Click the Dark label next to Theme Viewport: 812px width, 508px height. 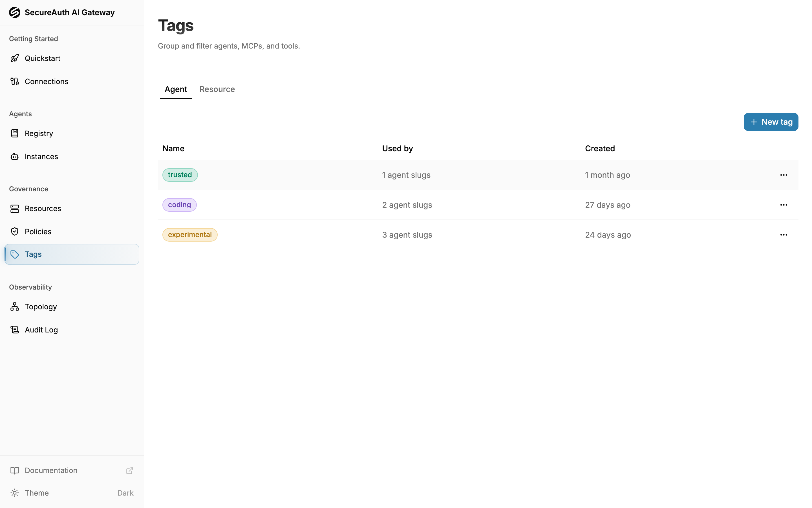click(125, 493)
